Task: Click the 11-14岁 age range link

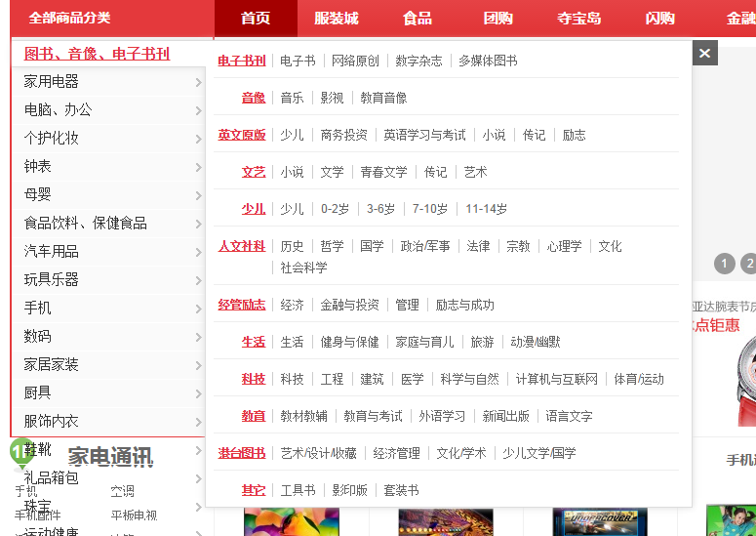Action: [x=486, y=209]
